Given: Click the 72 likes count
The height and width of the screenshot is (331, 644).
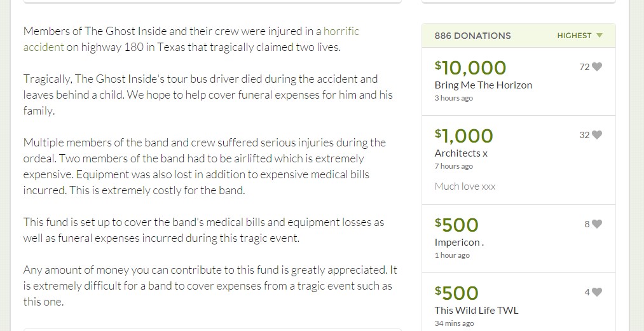Looking at the screenshot, I should 584,67.
